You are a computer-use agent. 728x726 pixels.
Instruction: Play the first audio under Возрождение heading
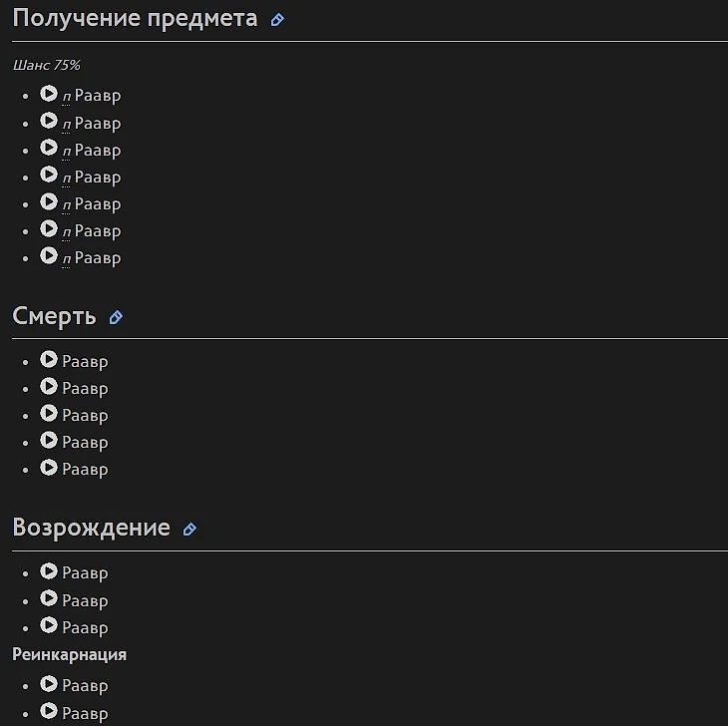49,571
